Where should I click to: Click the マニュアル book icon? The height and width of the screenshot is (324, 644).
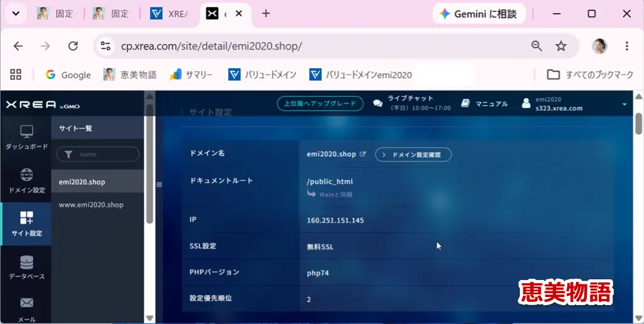click(x=465, y=103)
